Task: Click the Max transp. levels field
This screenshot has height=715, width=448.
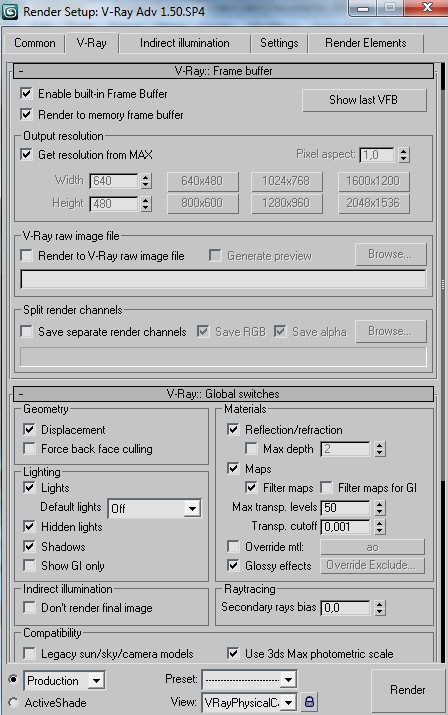Action: (x=345, y=508)
